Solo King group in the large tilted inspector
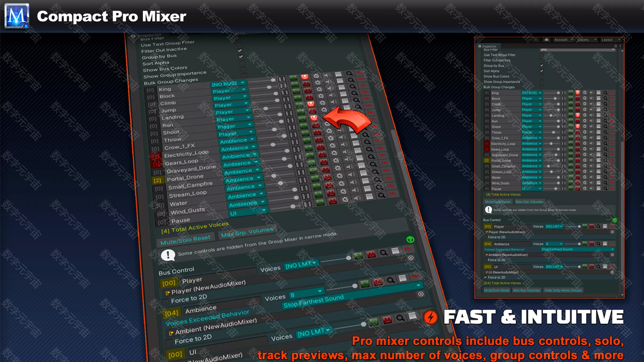 tap(293, 77)
